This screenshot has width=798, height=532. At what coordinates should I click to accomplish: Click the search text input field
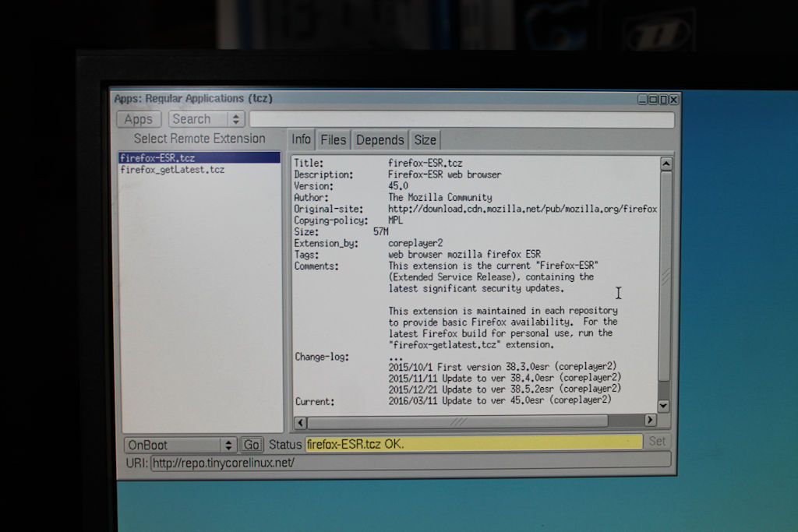[x=461, y=120]
